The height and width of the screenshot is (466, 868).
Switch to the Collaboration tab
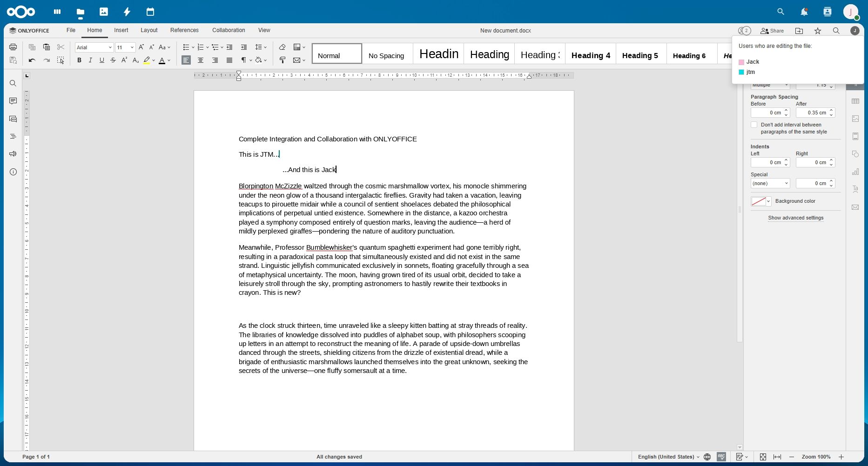[229, 30]
